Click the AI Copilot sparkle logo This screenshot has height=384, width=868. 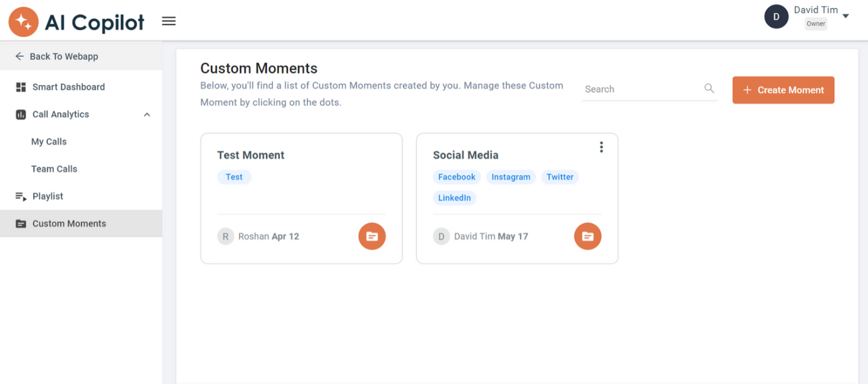[23, 22]
